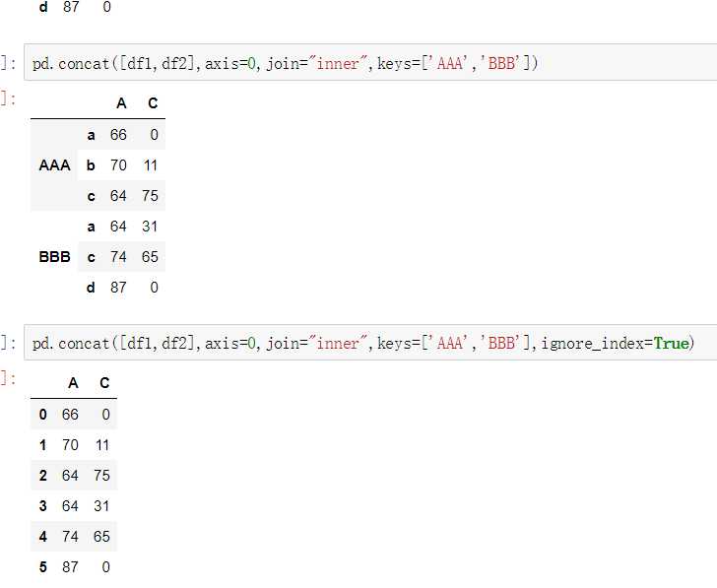This screenshot has height=588, width=717.
Task: Select value 87 in BBB row d
Action: 118,288
